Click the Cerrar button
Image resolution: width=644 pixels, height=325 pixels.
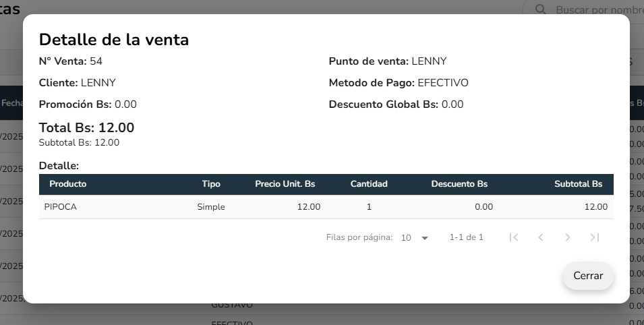(588, 276)
